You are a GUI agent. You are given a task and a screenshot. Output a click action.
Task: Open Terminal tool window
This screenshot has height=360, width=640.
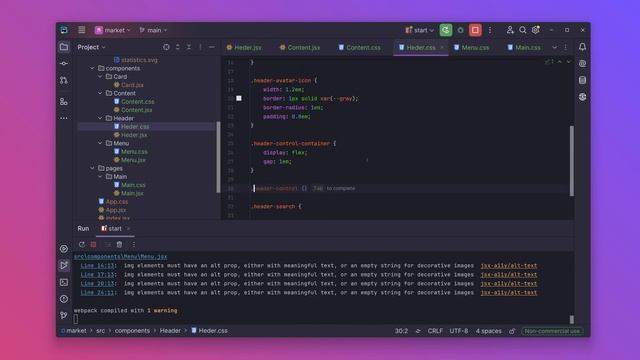coord(64,282)
